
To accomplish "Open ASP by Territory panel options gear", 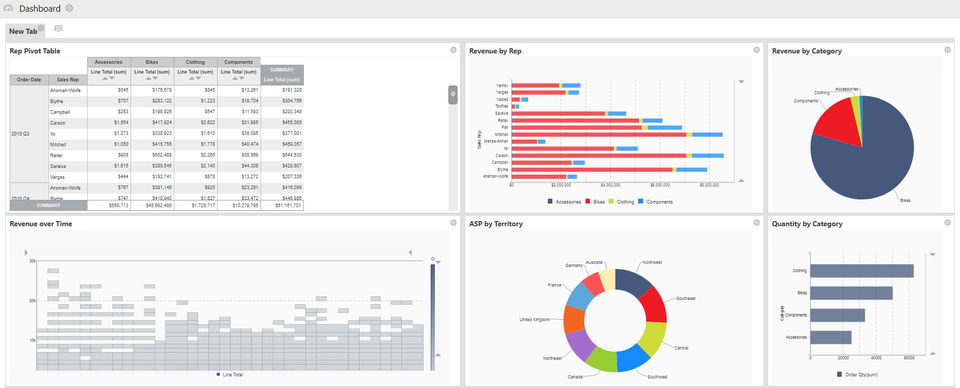I will tap(757, 223).
